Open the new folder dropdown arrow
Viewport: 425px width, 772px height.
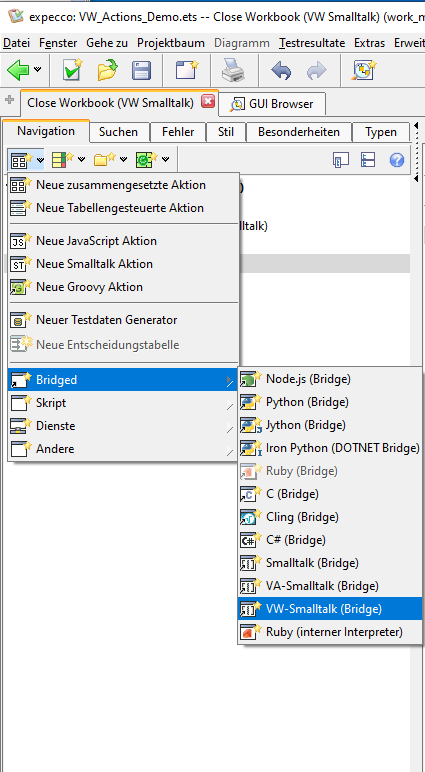123,160
